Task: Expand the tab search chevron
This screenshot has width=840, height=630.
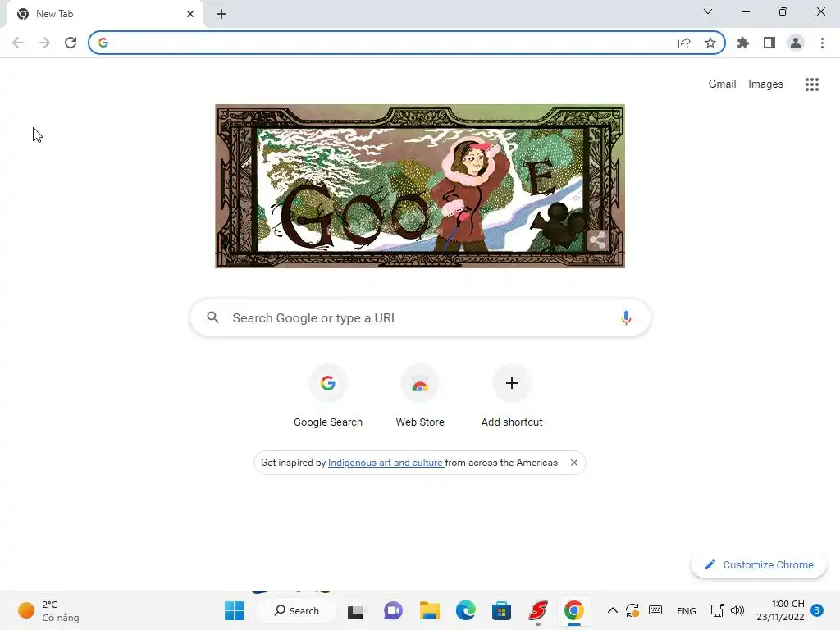Action: [708, 11]
